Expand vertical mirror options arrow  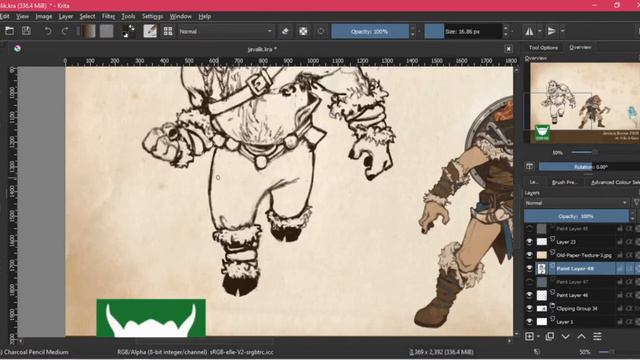[x=562, y=31]
